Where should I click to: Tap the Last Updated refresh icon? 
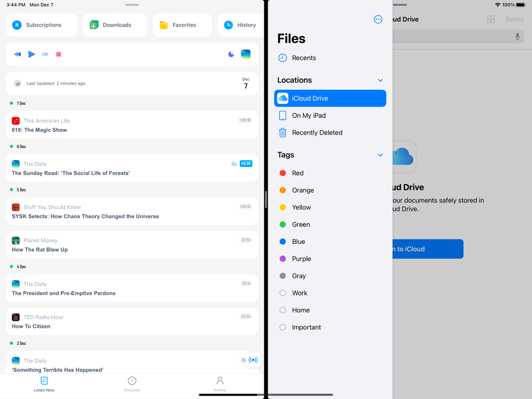pyautogui.click(x=18, y=84)
